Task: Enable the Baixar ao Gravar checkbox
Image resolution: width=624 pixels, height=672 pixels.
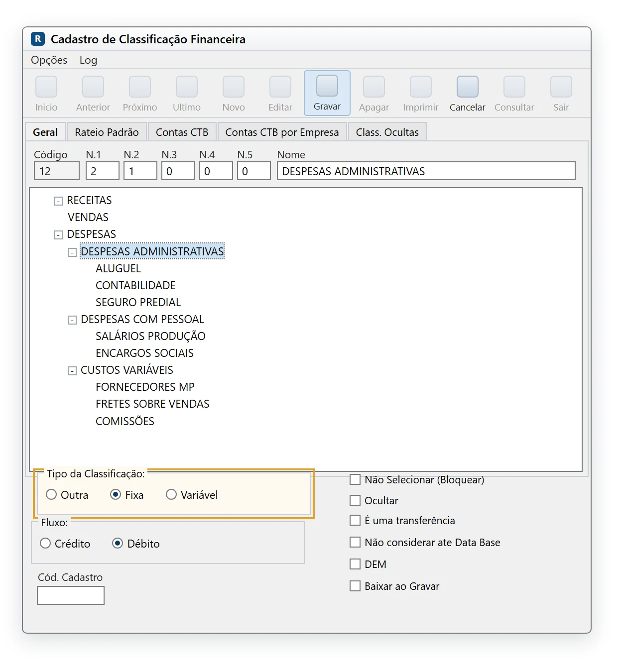Action: point(355,586)
